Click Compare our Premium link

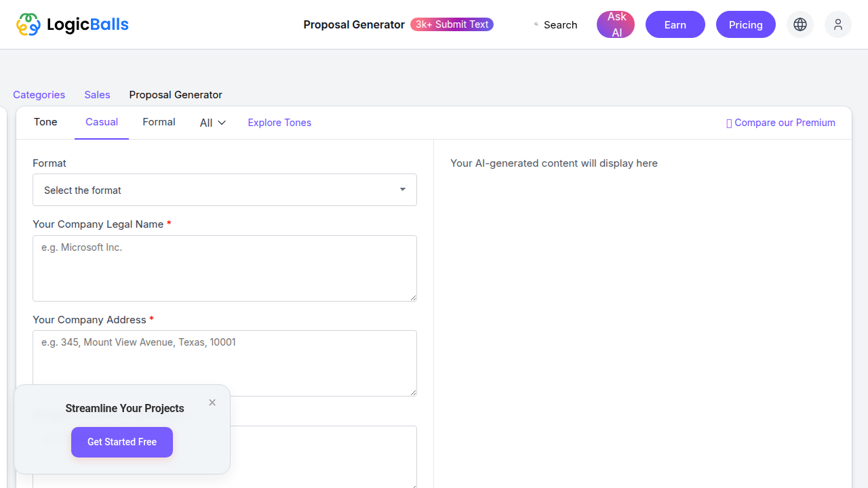[x=781, y=123]
